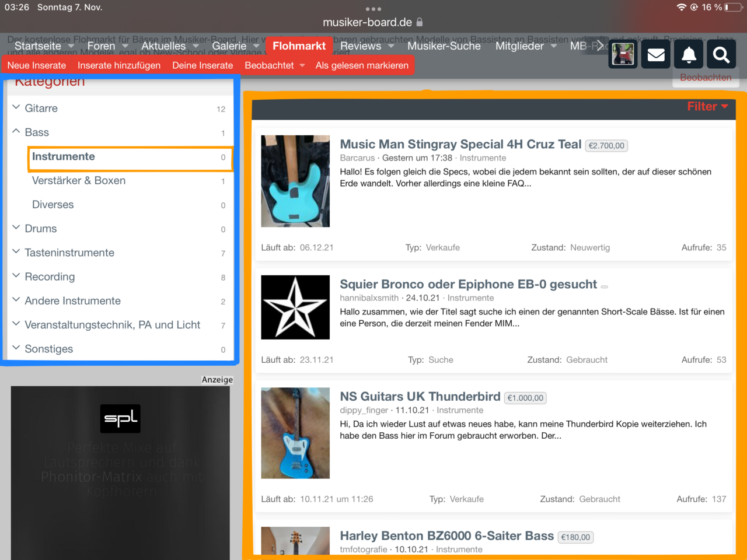The image size is (747, 560).
Task: View seller tmfotografie profile
Action: pos(364,549)
